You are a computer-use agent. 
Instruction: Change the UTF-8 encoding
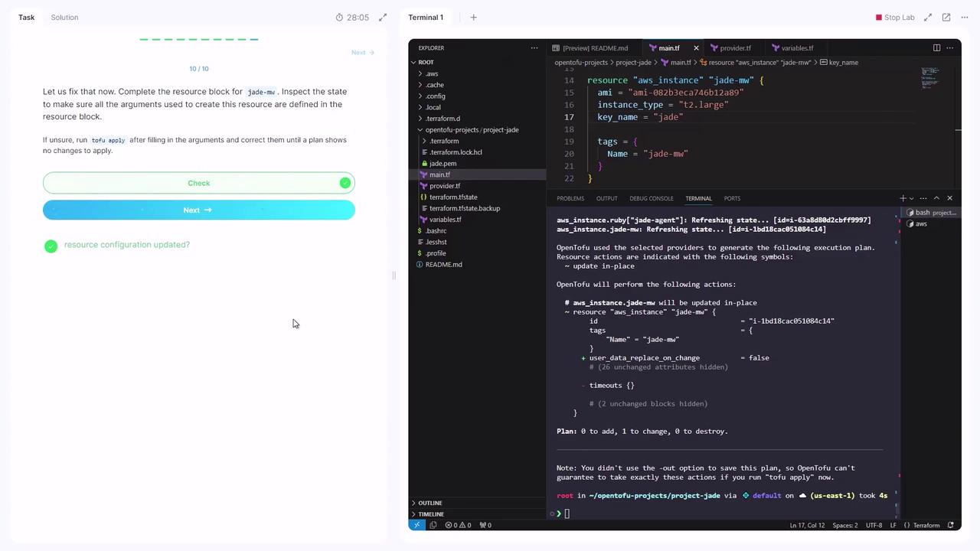click(x=874, y=525)
